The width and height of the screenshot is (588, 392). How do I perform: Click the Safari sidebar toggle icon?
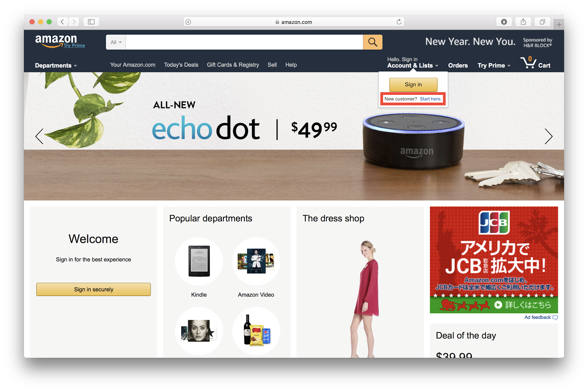[x=91, y=22]
